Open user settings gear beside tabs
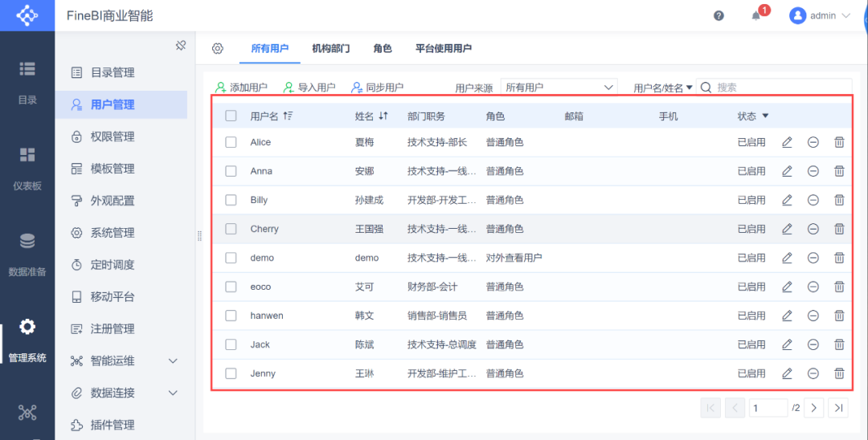 pyautogui.click(x=218, y=49)
